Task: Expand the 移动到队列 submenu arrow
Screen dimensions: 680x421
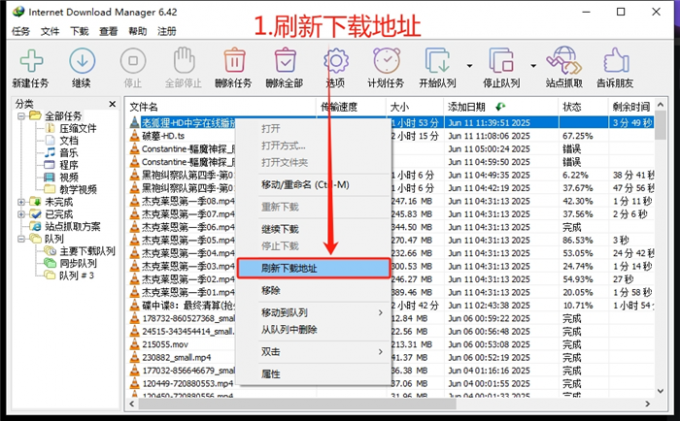Action: click(x=380, y=312)
